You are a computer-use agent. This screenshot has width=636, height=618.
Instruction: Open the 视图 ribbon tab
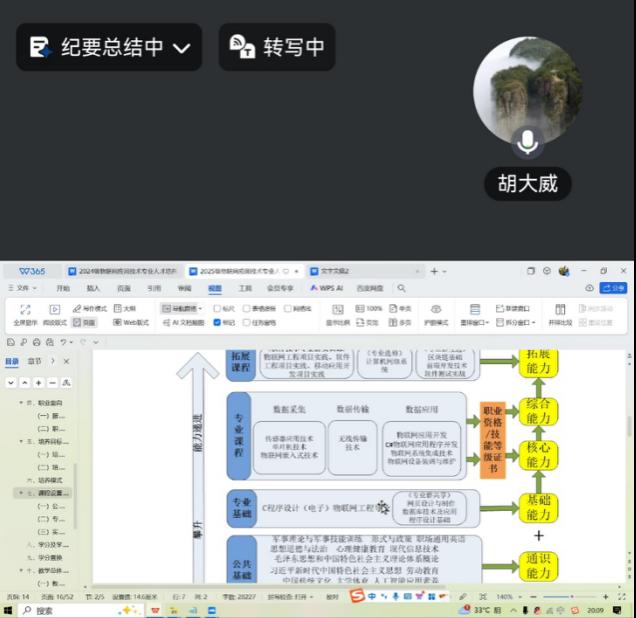214,288
